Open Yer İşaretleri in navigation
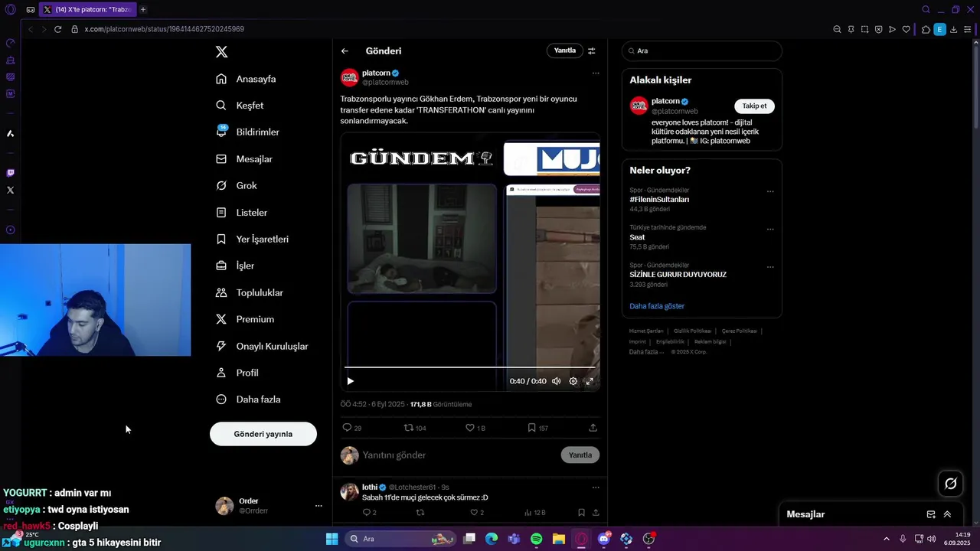The width and height of the screenshot is (980, 551). pos(252,240)
